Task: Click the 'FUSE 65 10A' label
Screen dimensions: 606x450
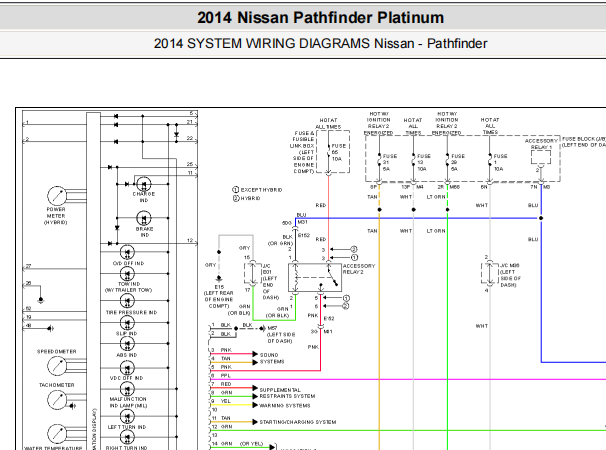Action: (x=339, y=152)
